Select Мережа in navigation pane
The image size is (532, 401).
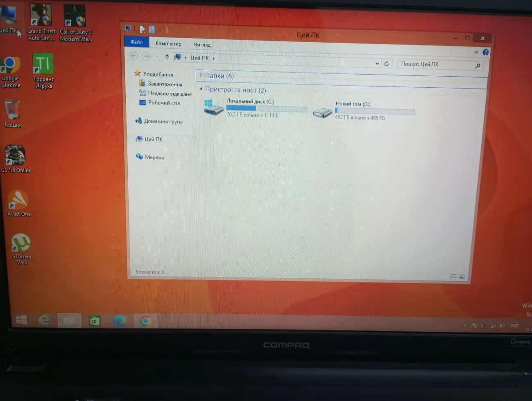click(150, 157)
